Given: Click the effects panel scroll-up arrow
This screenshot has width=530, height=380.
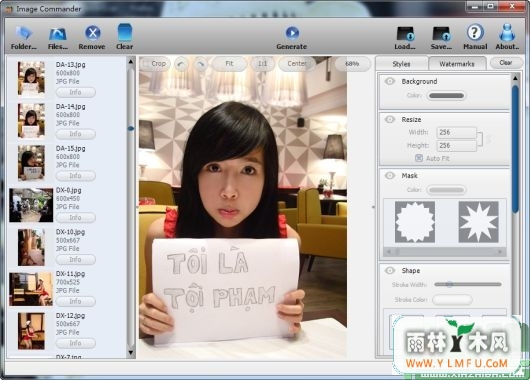Looking at the screenshot, I should click(515, 78).
